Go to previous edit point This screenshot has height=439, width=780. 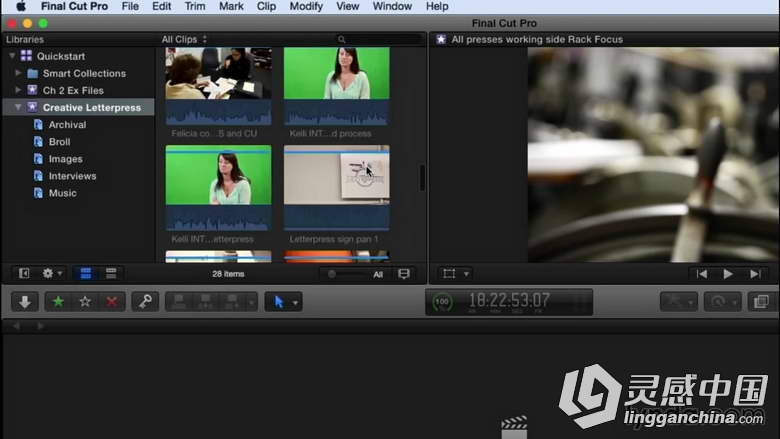point(701,274)
